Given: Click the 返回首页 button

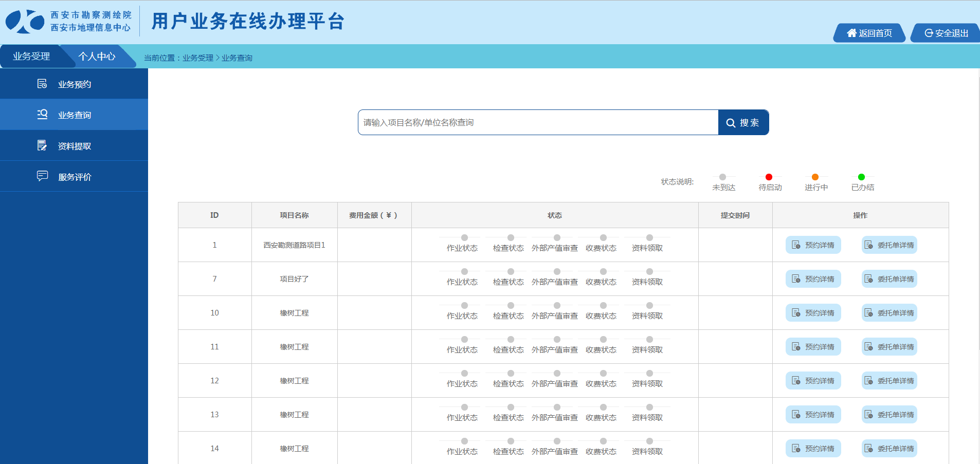Looking at the screenshot, I should click(869, 33).
